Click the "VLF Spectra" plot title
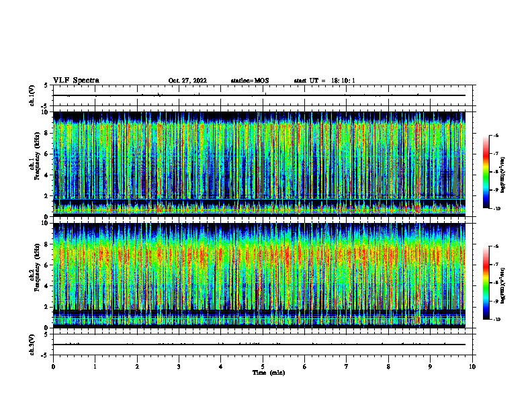This screenshot has height=411, width=532. click(x=76, y=81)
